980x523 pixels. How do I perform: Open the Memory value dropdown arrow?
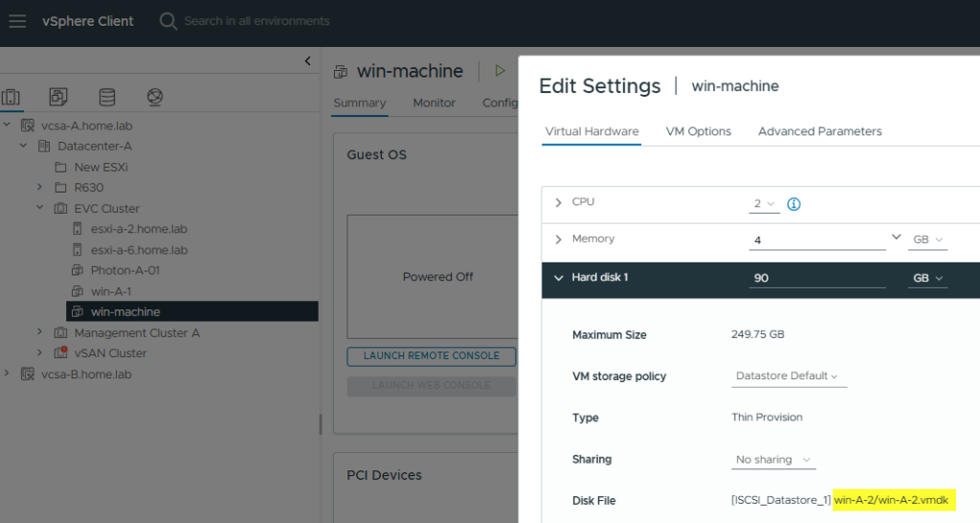896,238
